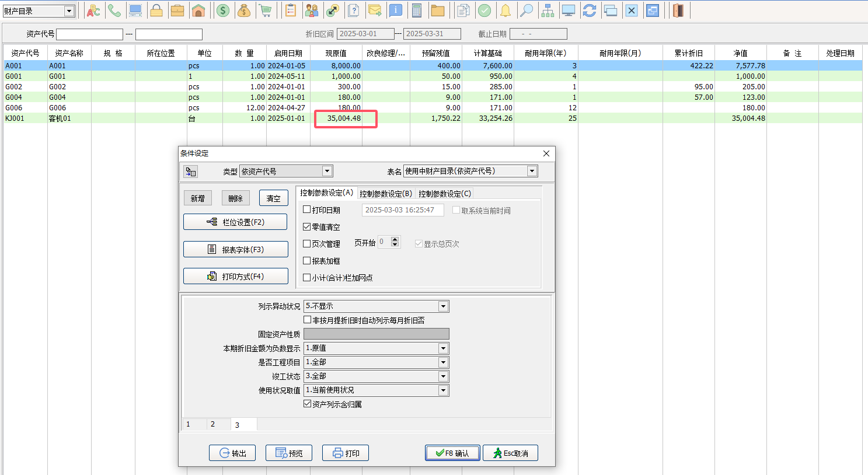Switch to 控制参数设定(B) tab
Image resolution: width=868 pixels, height=475 pixels.
386,194
